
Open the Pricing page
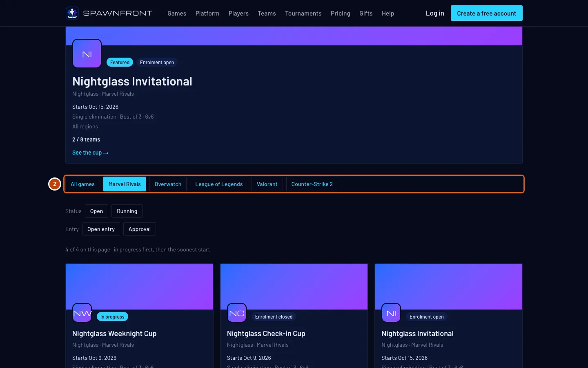[341, 13]
